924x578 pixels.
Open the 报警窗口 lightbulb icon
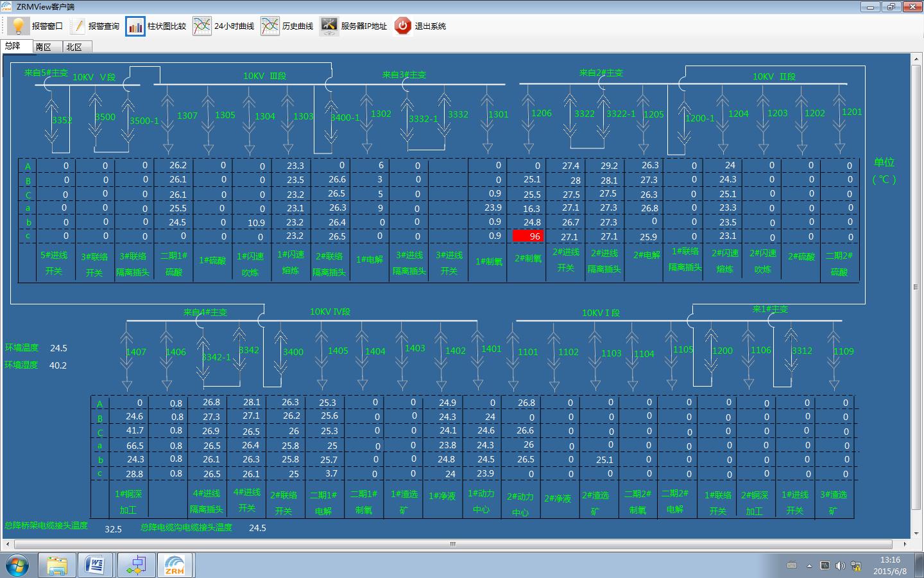[x=18, y=26]
